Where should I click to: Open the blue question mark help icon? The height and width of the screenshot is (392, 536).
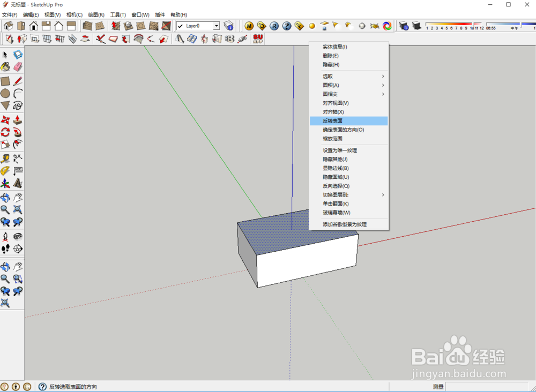click(287, 26)
